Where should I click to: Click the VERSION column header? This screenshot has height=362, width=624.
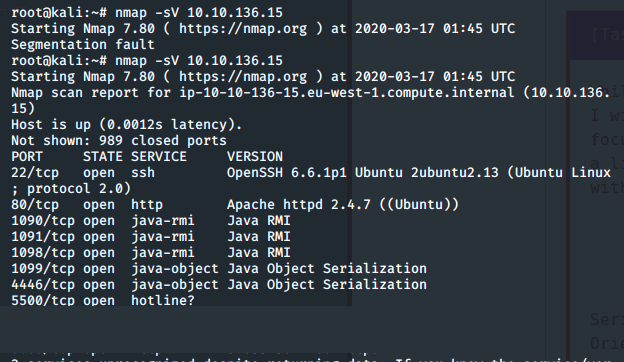(x=255, y=157)
